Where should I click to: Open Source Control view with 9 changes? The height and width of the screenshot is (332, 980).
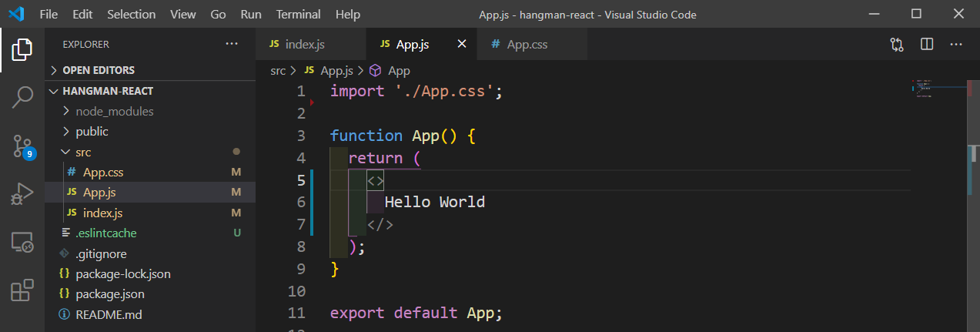coord(22,146)
